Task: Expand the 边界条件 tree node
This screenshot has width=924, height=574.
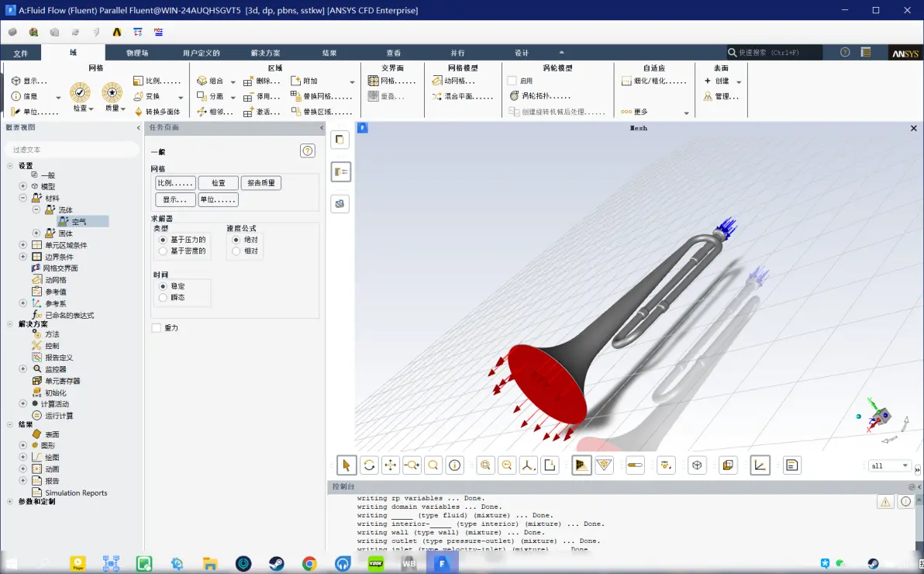Action: pyautogui.click(x=23, y=257)
